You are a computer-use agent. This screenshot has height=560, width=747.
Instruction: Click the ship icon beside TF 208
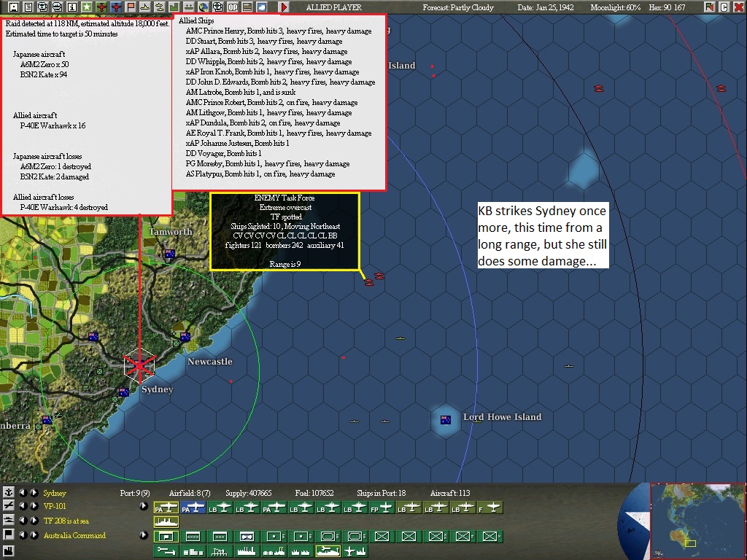pyautogui.click(x=8, y=520)
